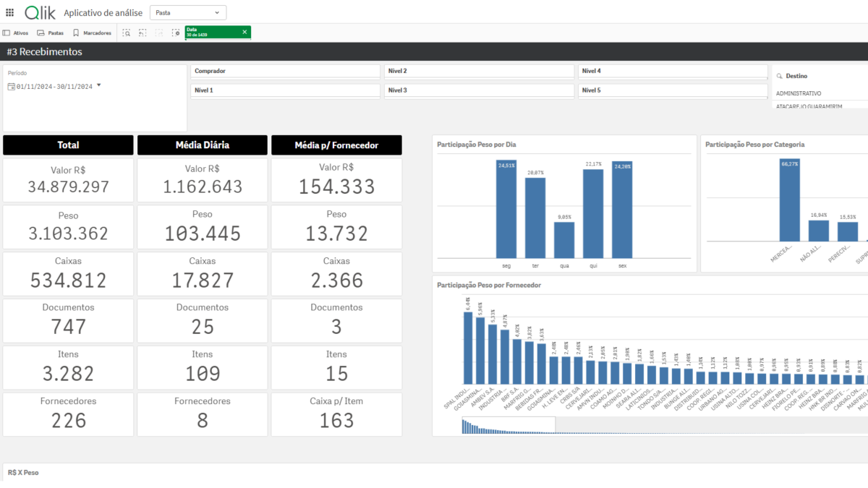Switch to the Pastas view
The width and height of the screenshot is (868, 488).
pos(50,33)
